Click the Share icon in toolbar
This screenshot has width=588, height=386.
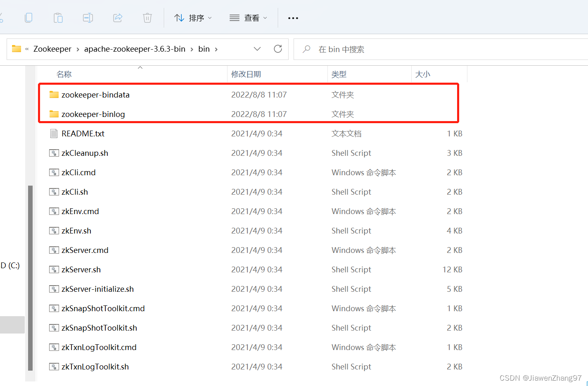click(118, 18)
